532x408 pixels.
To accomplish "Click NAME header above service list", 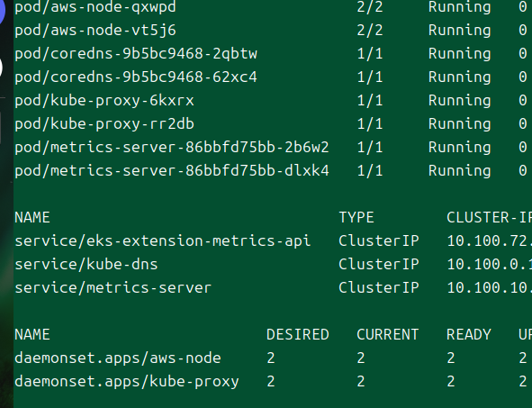I will click(x=32, y=218).
